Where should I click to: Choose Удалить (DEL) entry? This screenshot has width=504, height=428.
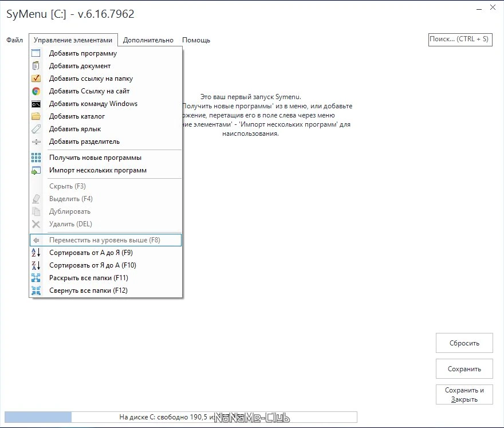pyautogui.click(x=105, y=224)
